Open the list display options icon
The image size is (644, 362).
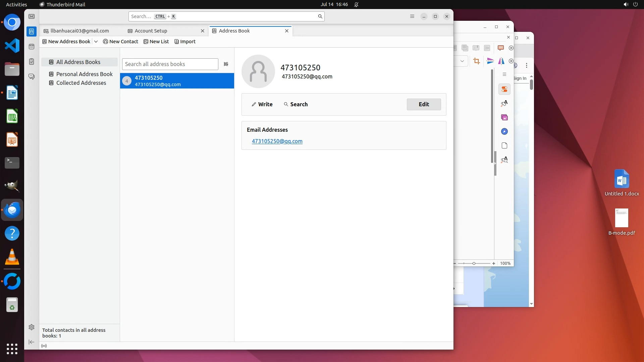click(226, 64)
